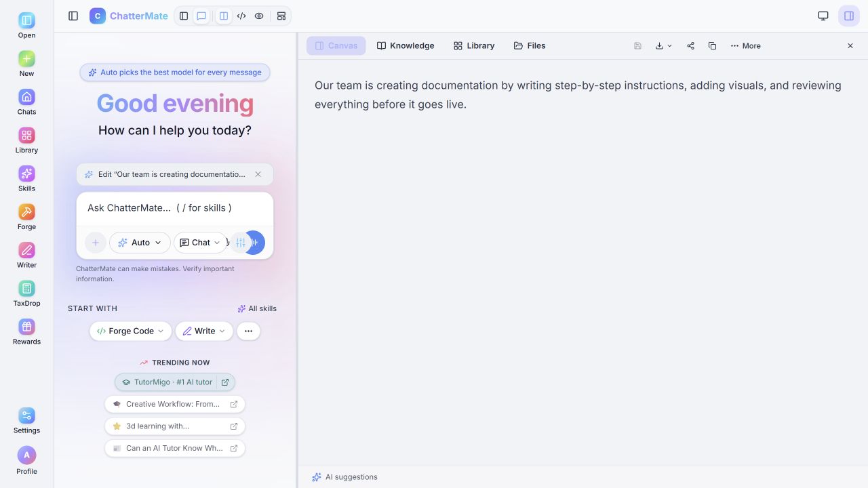Screen dimensions: 868x488
Task: Click the ChatterMate logo
Action: [x=129, y=16]
